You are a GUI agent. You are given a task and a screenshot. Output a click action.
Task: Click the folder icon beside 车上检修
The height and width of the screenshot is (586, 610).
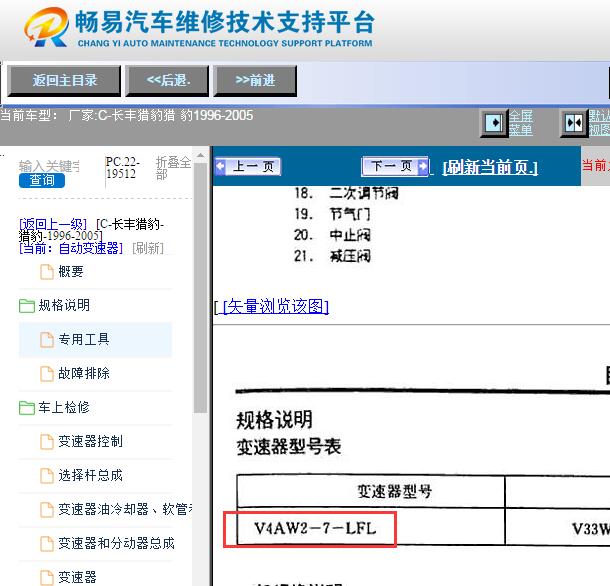(x=27, y=408)
